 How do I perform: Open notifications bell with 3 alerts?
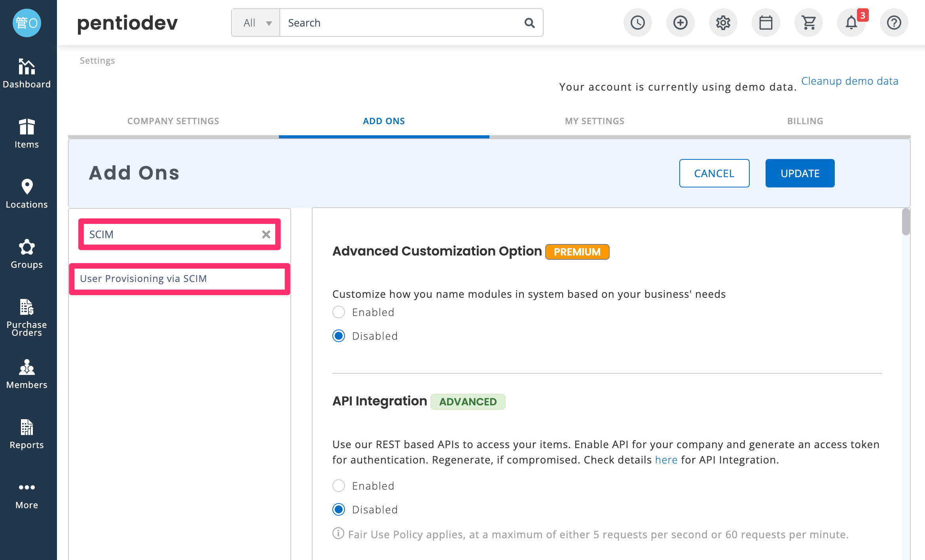click(x=851, y=23)
